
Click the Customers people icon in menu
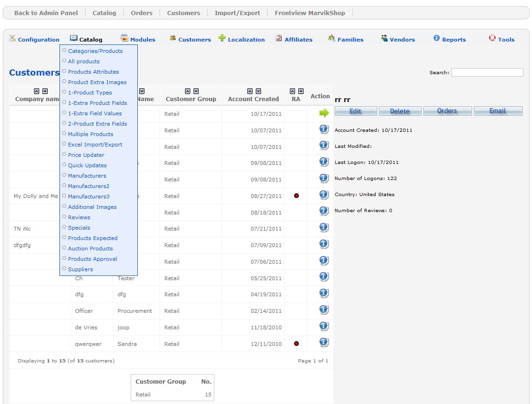coord(173,38)
